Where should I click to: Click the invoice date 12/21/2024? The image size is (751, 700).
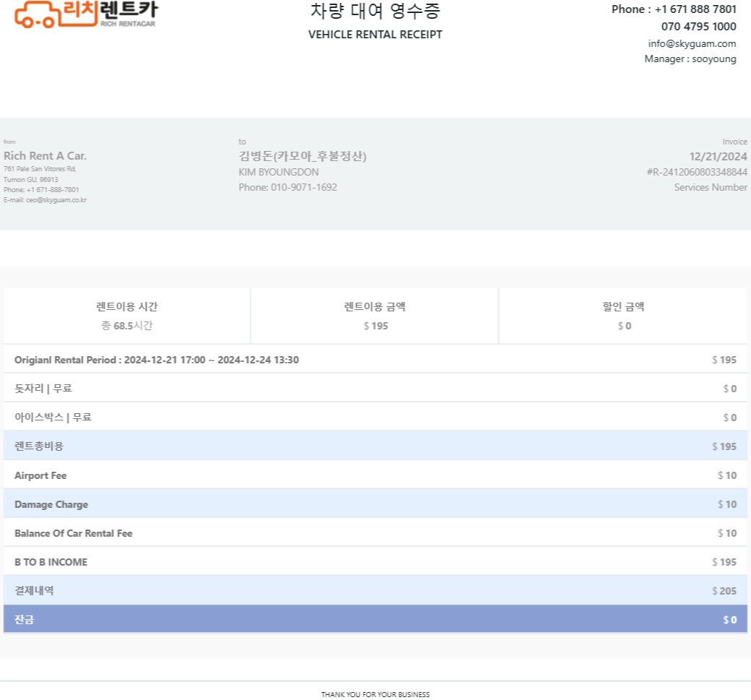pos(718,157)
